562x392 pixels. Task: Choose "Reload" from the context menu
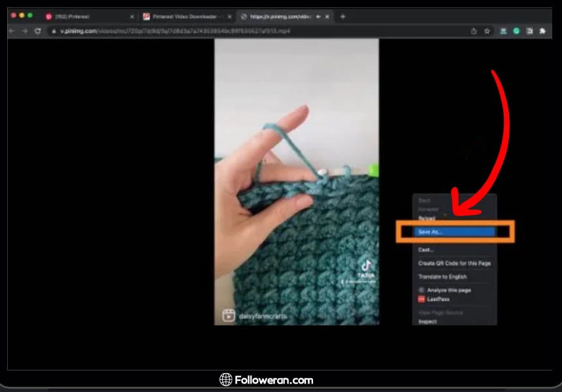pos(427,218)
